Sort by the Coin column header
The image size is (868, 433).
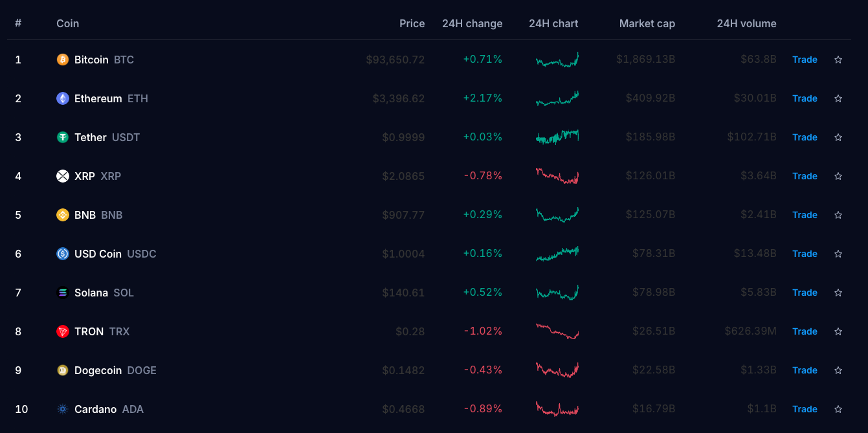[67, 23]
